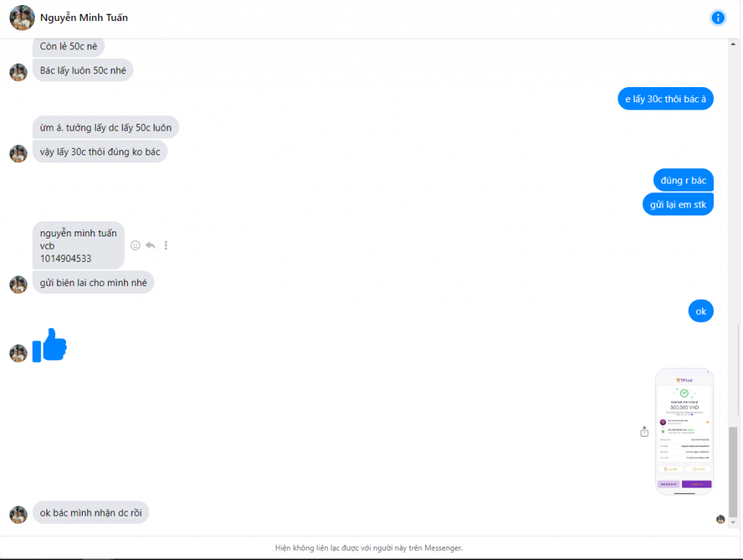Click avatar beside 'vậy lấy 30c thôi' message
Image resolution: width=743 pixels, height=560 pixels.
(x=18, y=154)
